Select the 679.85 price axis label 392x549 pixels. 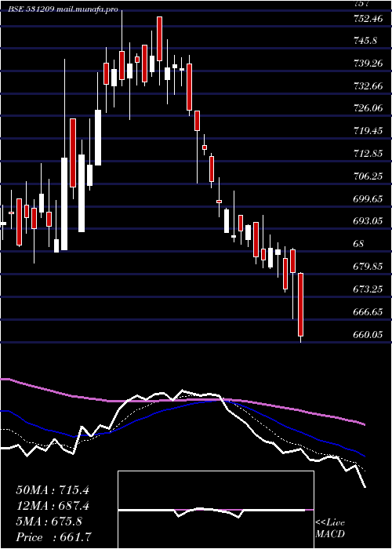(x=368, y=267)
